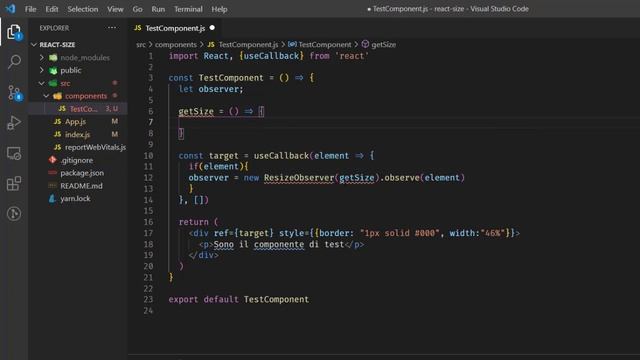Viewport: 640px width, 360px height.
Task: Click the VS Code logo icon
Action: click(x=10, y=9)
